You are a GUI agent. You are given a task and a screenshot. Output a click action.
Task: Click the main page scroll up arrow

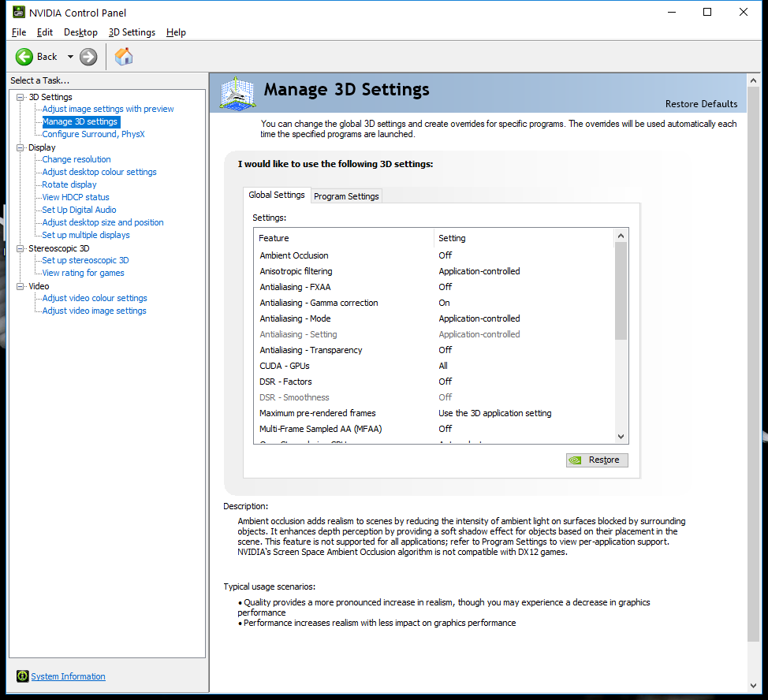tap(753, 80)
